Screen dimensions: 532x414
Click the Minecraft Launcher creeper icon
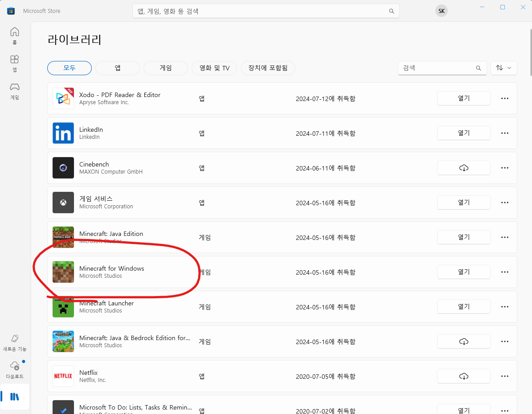click(x=63, y=307)
